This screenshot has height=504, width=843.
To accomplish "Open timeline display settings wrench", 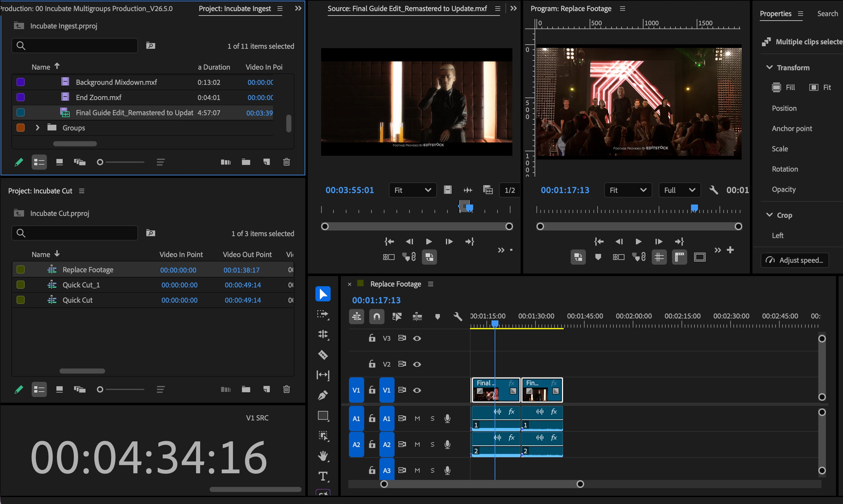I will (x=458, y=317).
